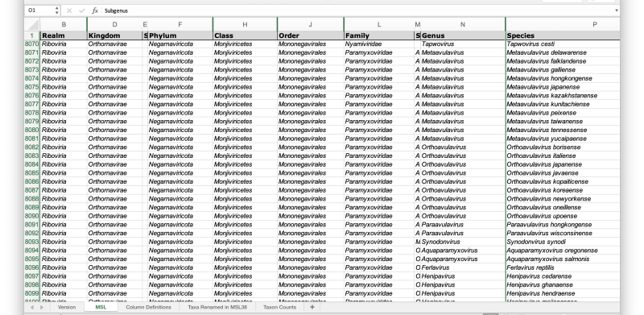Select cell Metaavulavirus kazakhstanense
The height and width of the screenshot is (315, 644).
click(563, 95)
